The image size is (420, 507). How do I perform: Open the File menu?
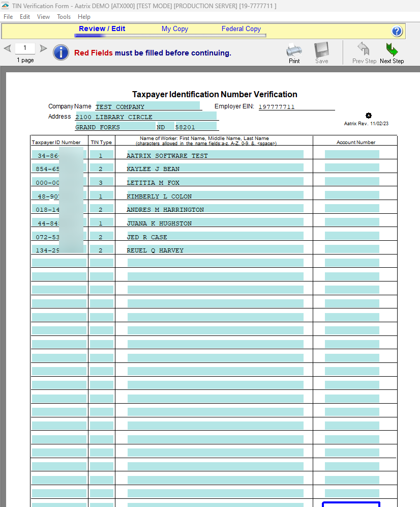click(x=8, y=17)
